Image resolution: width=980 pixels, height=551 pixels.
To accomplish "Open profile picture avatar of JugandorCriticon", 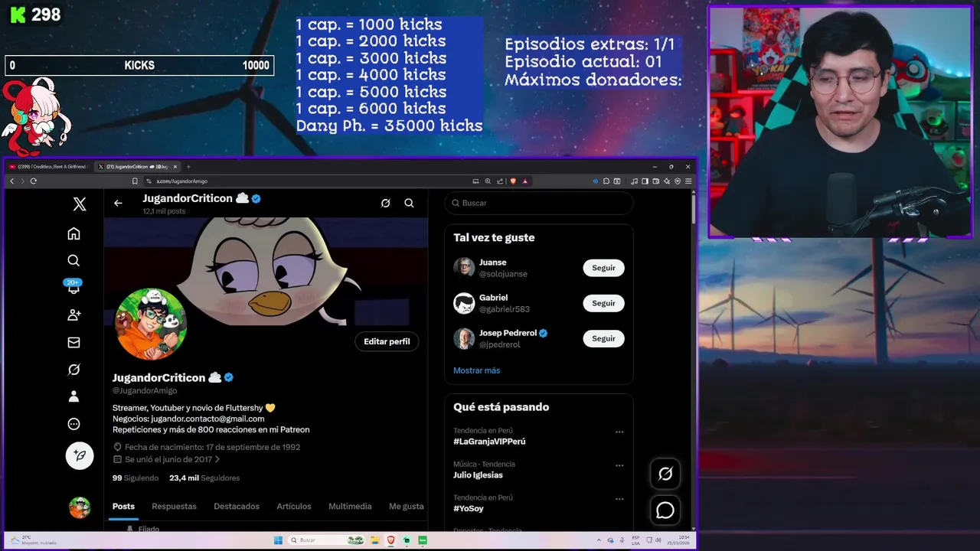I will (151, 324).
